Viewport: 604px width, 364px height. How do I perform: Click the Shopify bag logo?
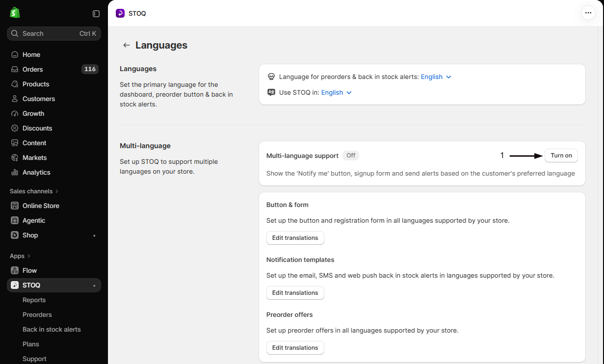[15, 13]
